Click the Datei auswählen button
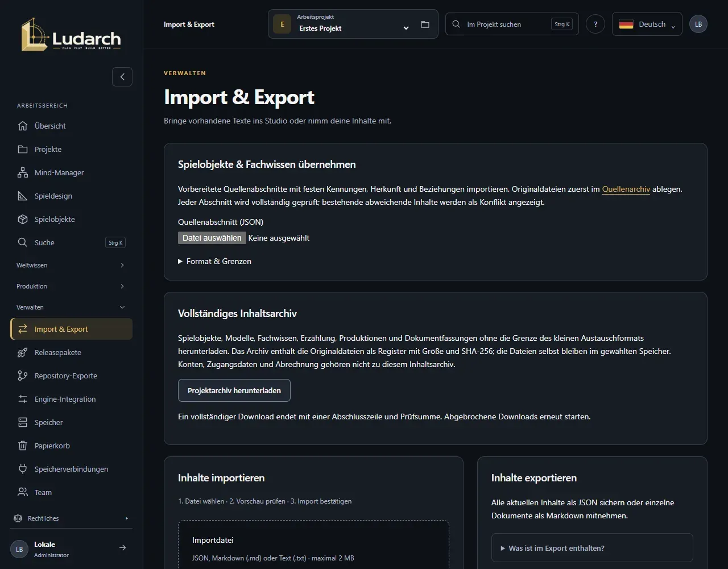The width and height of the screenshot is (728, 569). click(212, 238)
